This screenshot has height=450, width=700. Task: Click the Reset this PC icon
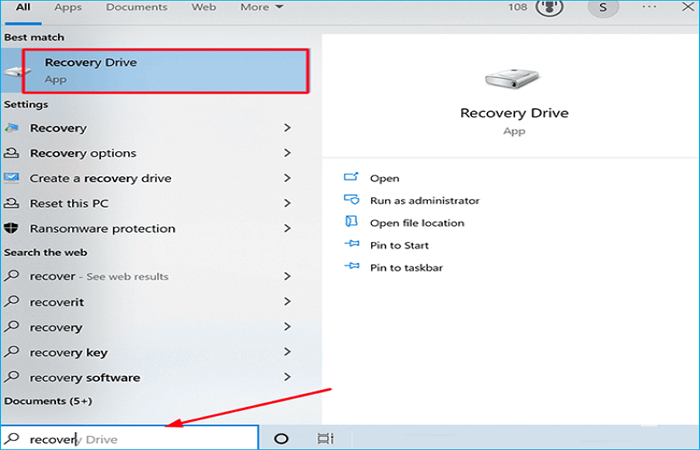point(11,203)
